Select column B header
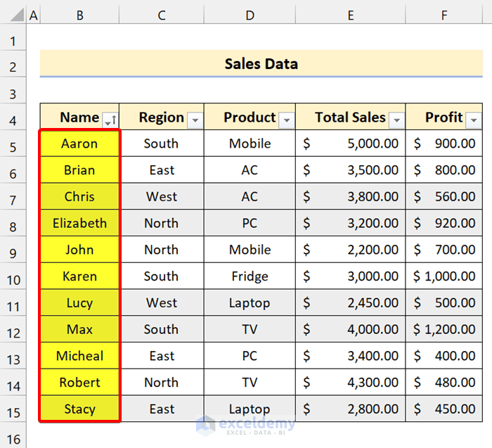492x448 pixels. [79, 15]
